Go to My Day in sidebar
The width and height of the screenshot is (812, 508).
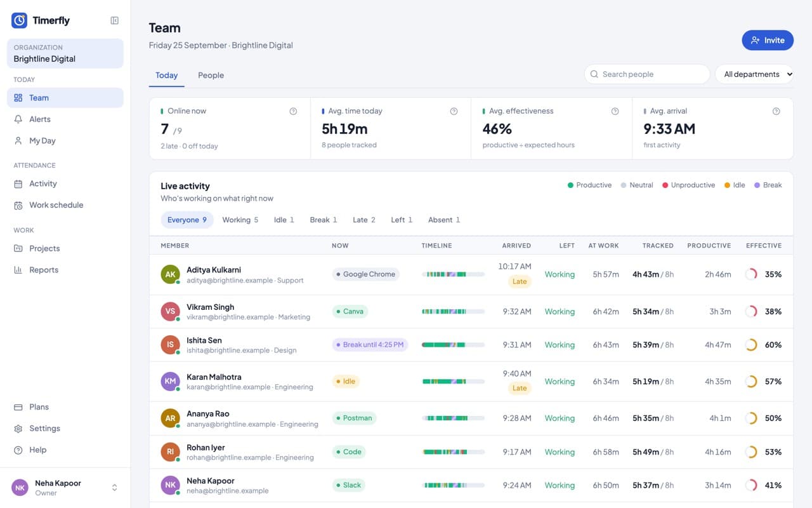pyautogui.click(x=65, y=141)
